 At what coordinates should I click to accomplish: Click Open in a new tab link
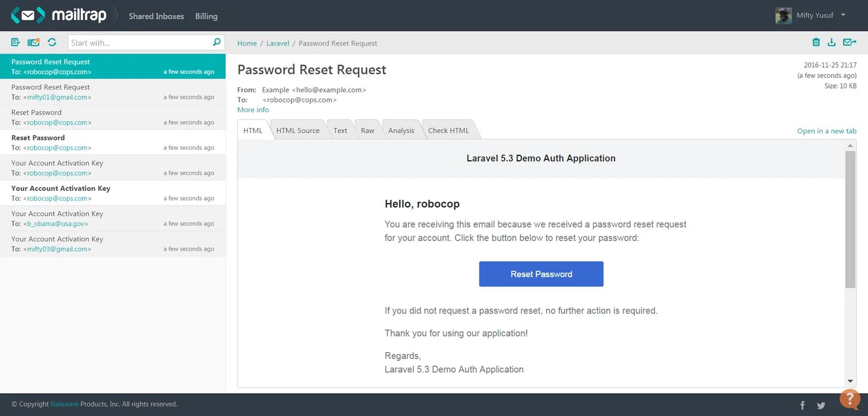click(x=826, y=131)
